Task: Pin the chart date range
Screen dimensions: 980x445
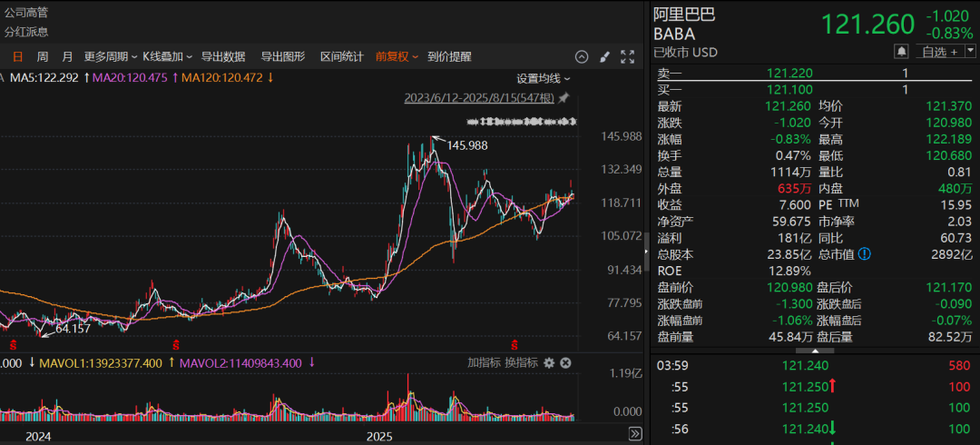Action: click(x=563, y=97)
